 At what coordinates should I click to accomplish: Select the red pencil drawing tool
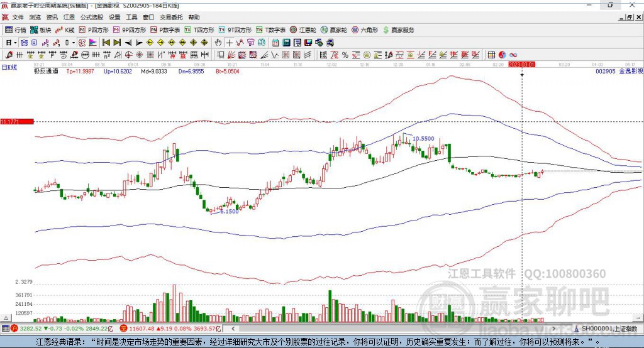click(x=9, y=55)
